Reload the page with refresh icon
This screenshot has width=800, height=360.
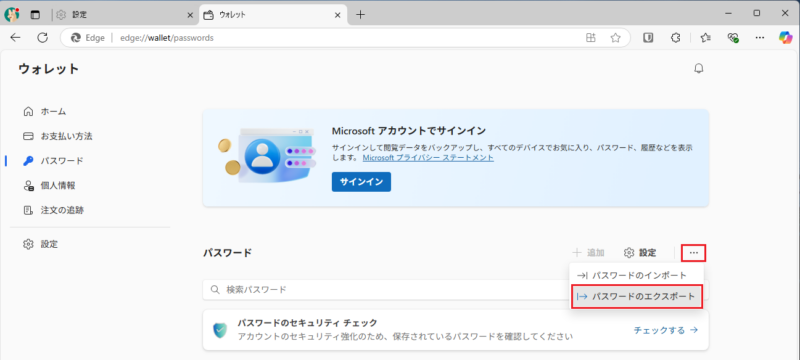43,37
